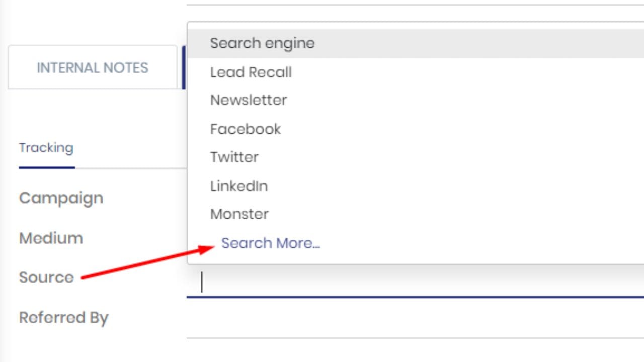This screenshot has height=362, width=644.
Task: Pick LinkedIn from the source list
Action: (x=239, y=186)
